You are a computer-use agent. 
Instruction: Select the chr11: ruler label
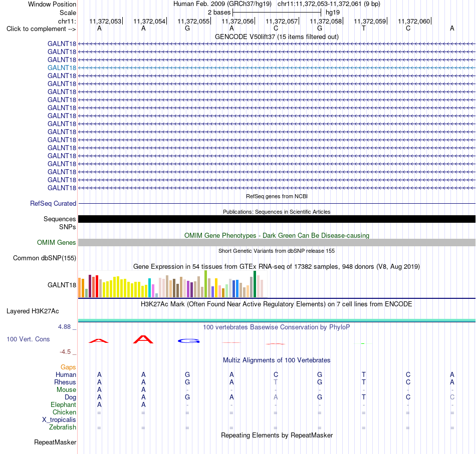67,21
